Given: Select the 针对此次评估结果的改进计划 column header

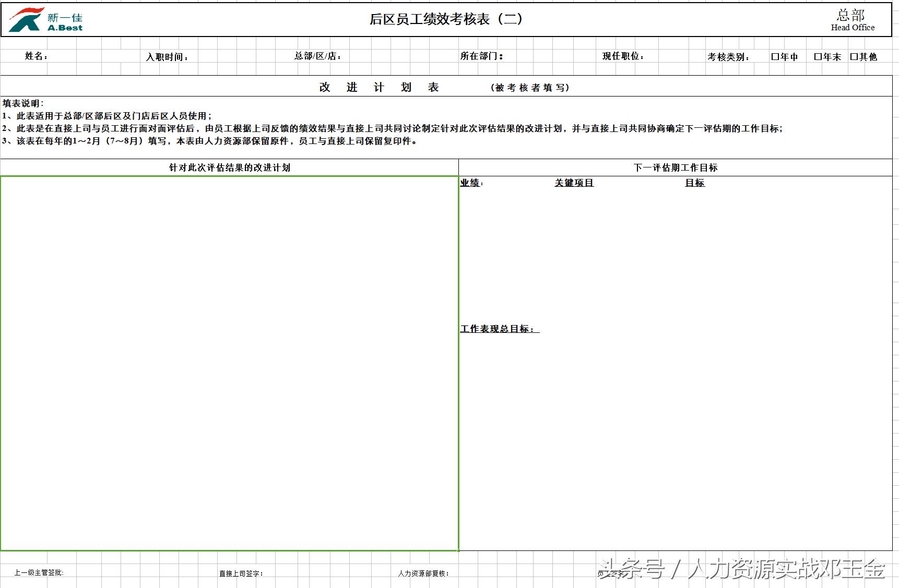Looking at the screenshot, I should coord(229,167).
